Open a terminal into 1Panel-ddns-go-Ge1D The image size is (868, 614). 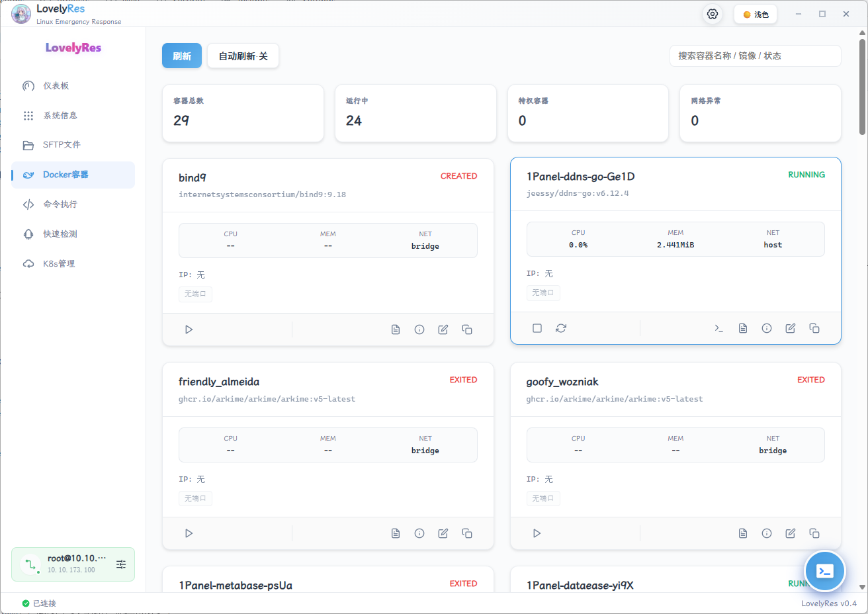pos(719,328)
